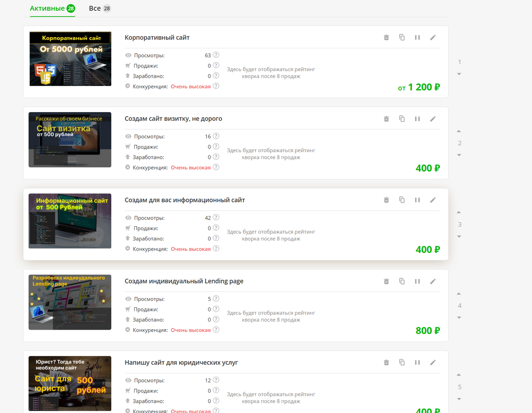
Task: Duplicate the Создам сайт визитку listing
Action: coord(402,118)
